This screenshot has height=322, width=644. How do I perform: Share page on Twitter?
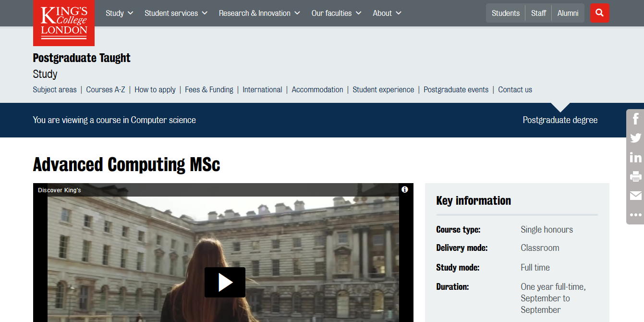click(x=635, y=138)
